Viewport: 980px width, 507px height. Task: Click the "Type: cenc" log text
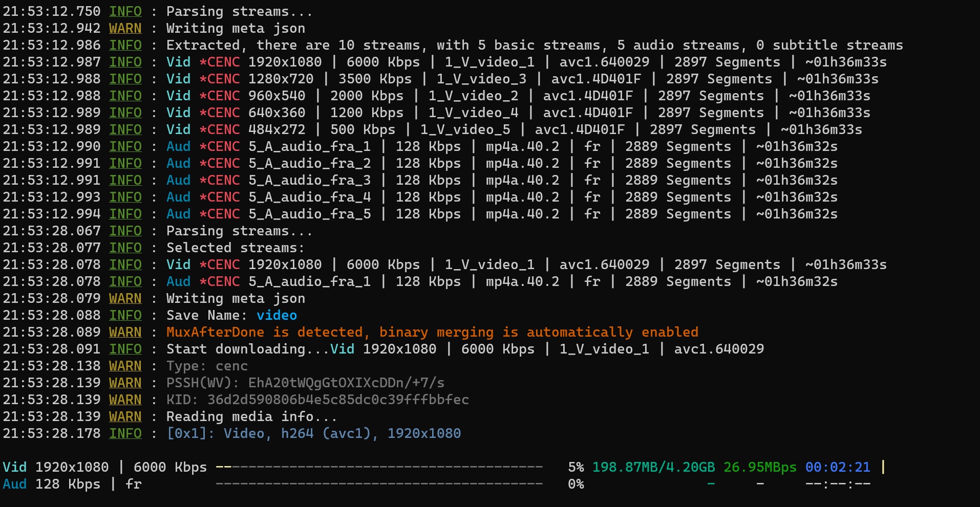click(x=207, y=366)
